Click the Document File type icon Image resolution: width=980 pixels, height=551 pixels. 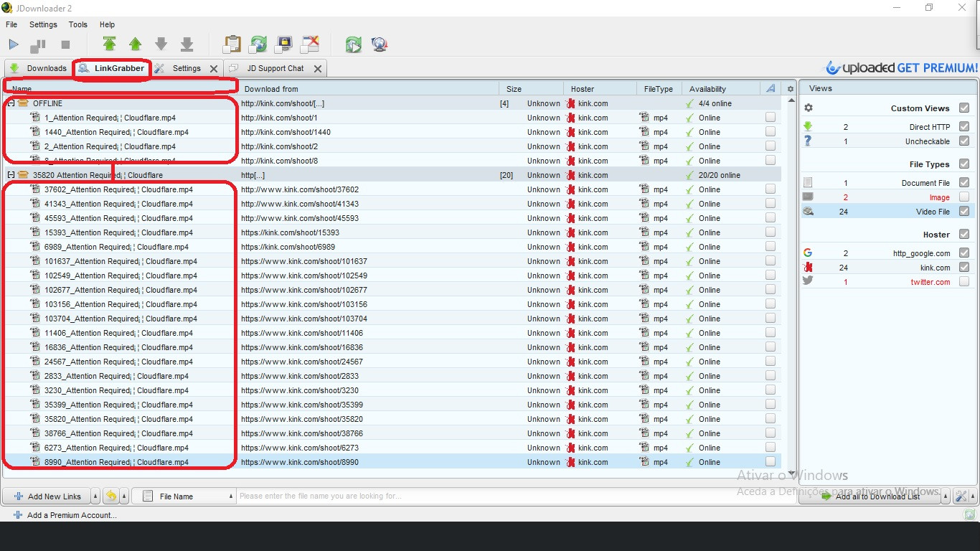coord(808,183)
